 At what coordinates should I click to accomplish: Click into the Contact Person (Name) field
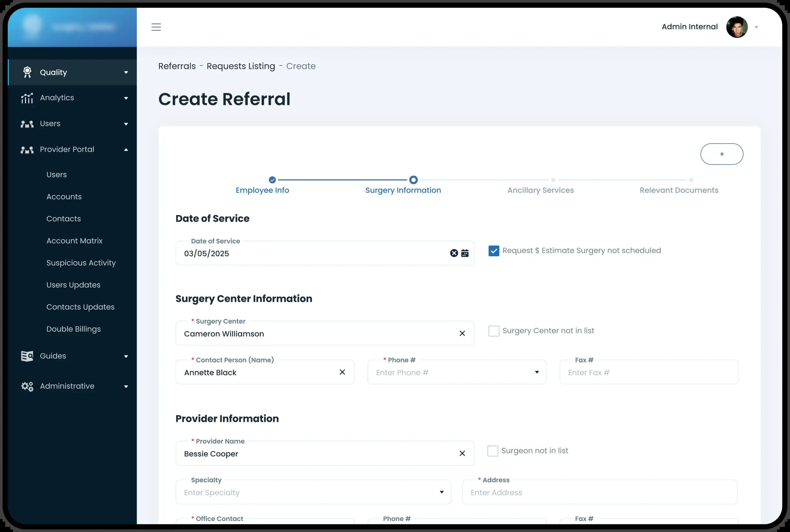click(265, 372)
